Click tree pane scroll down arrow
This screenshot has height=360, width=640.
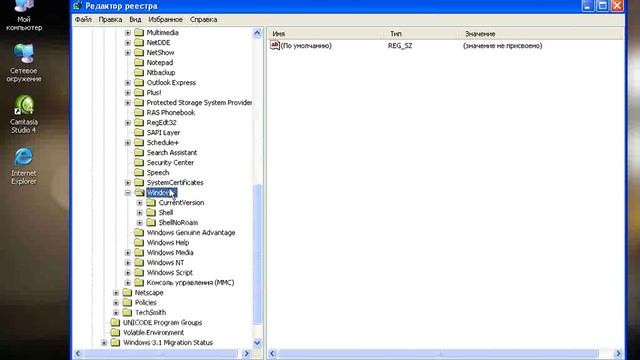point(257,343)
